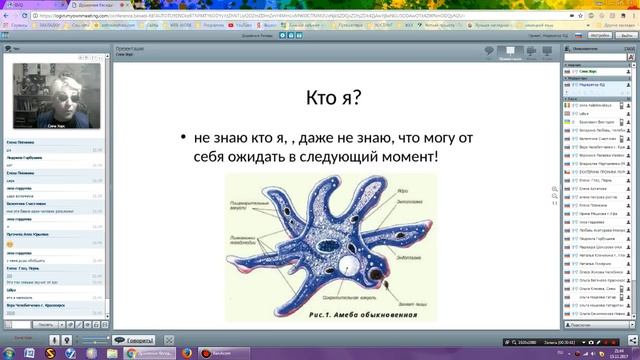This screenshot has width=640, height=360.
Task: Zoom in on the presentation slide
Action: (554, 189)
